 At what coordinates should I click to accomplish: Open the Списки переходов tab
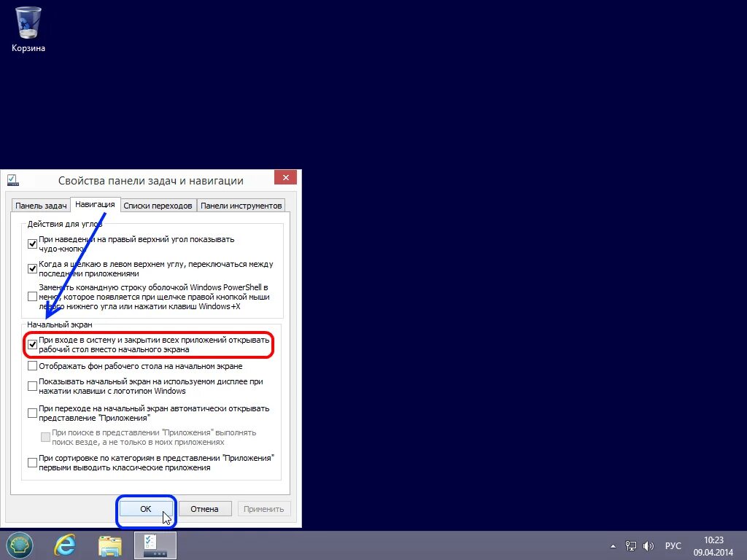(x=158, y=206)
